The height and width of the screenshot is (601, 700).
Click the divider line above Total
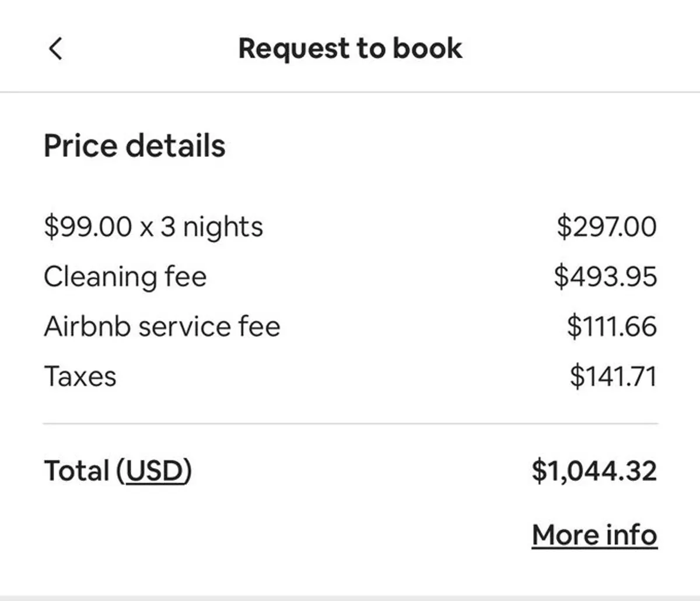click(350, 424)
